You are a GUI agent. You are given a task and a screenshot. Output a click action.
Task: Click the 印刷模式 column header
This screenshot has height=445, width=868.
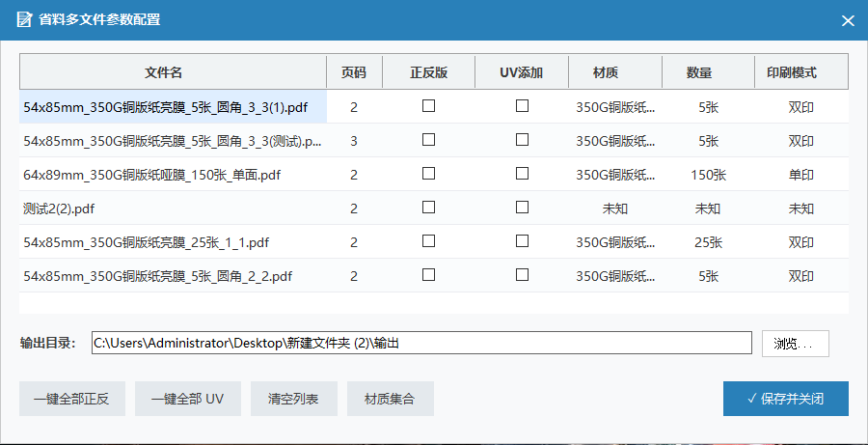click(x=801, y=72)
